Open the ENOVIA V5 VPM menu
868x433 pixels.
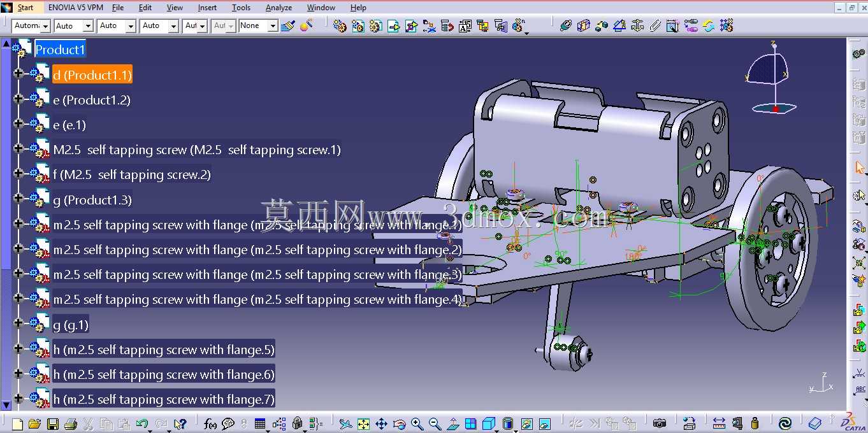tap(75, 8)
